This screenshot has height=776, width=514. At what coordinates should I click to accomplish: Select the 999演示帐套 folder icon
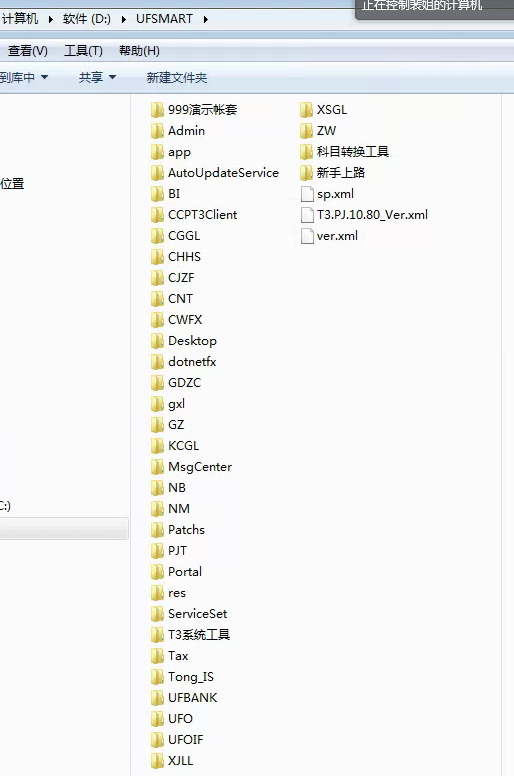tap(157, 109)
